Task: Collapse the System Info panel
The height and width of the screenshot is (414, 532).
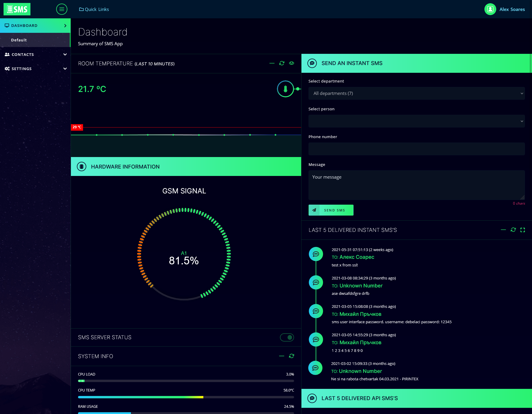Action: pos(282,356)
